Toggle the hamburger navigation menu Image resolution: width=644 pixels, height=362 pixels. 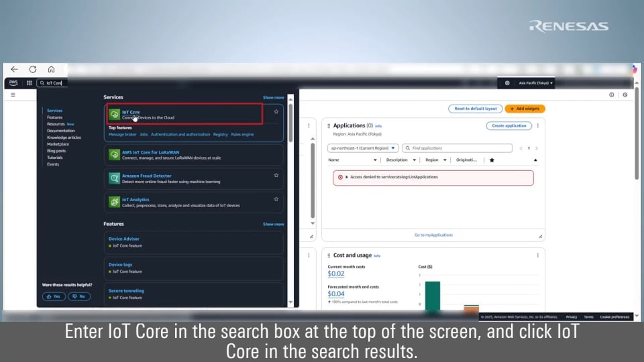point(13,95)
